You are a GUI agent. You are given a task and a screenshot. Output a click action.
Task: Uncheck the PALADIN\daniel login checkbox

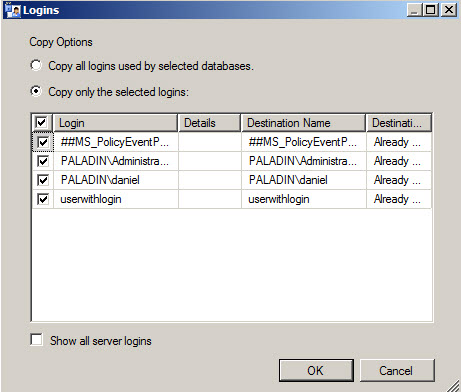[x=43, y=180]
